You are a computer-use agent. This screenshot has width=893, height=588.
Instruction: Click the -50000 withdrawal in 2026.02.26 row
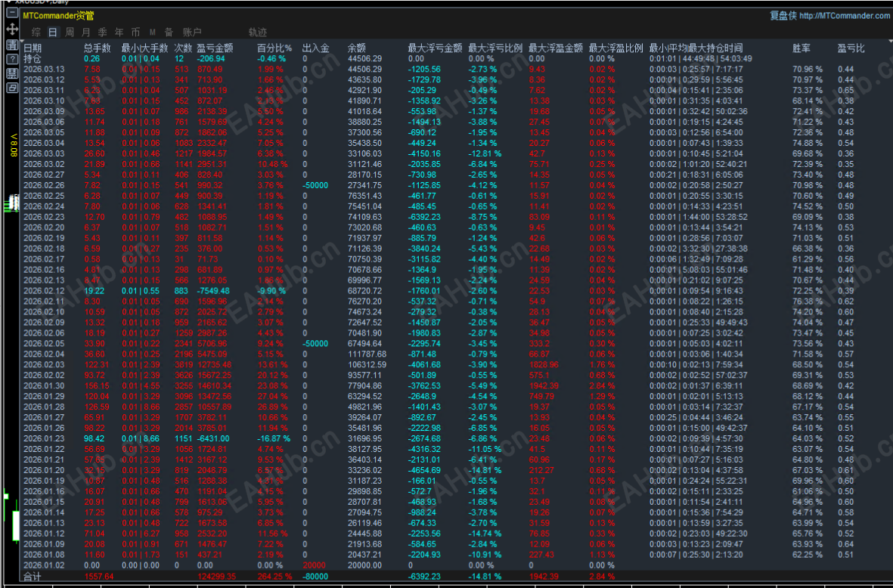[x=315, y=185]
